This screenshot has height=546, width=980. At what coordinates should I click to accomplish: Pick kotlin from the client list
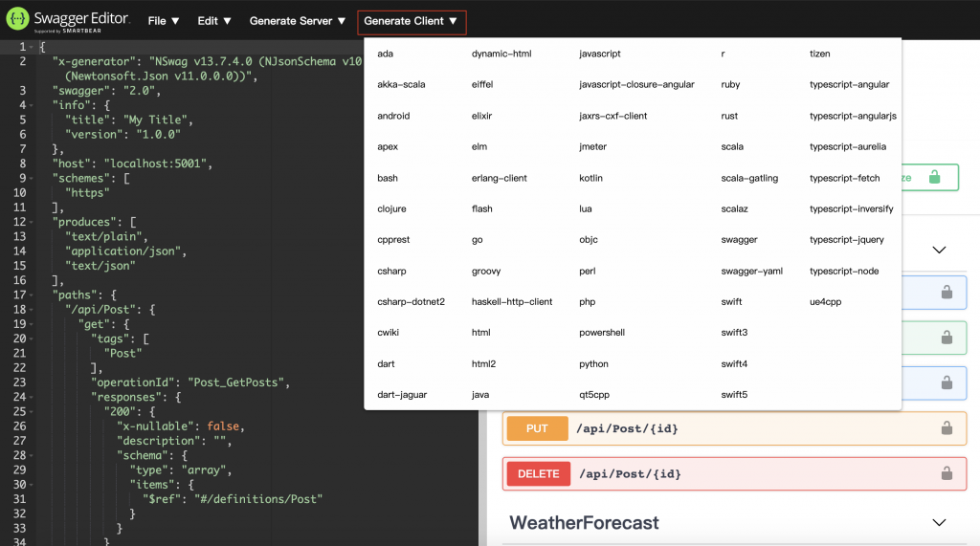590,178
